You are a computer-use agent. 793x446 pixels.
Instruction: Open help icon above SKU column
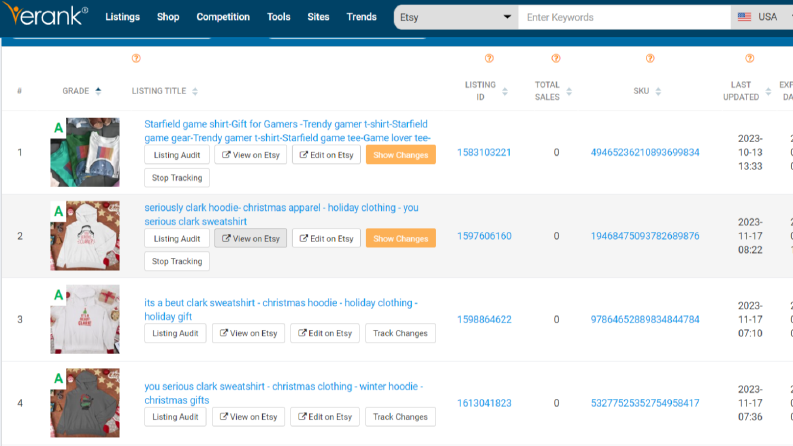(650, 59)
